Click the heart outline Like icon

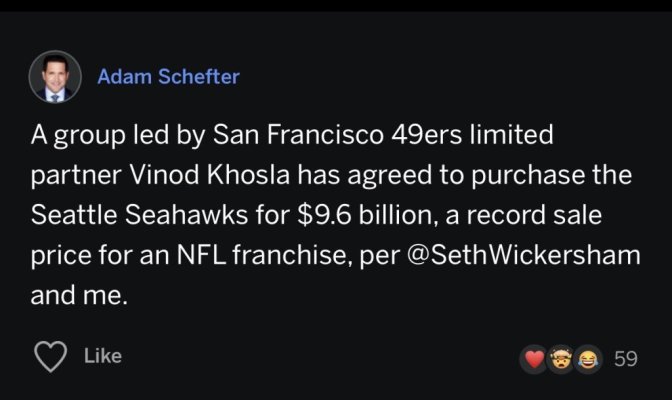[51, 356]
